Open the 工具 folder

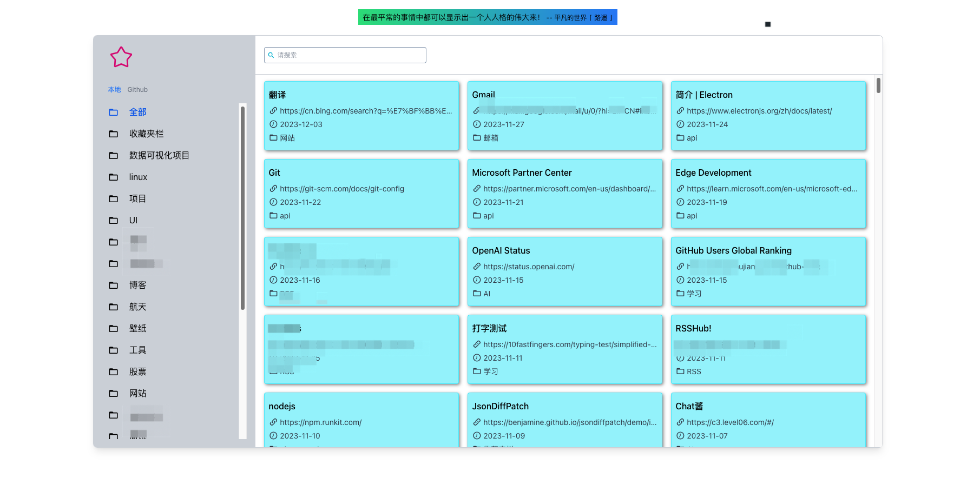[137, 350]
